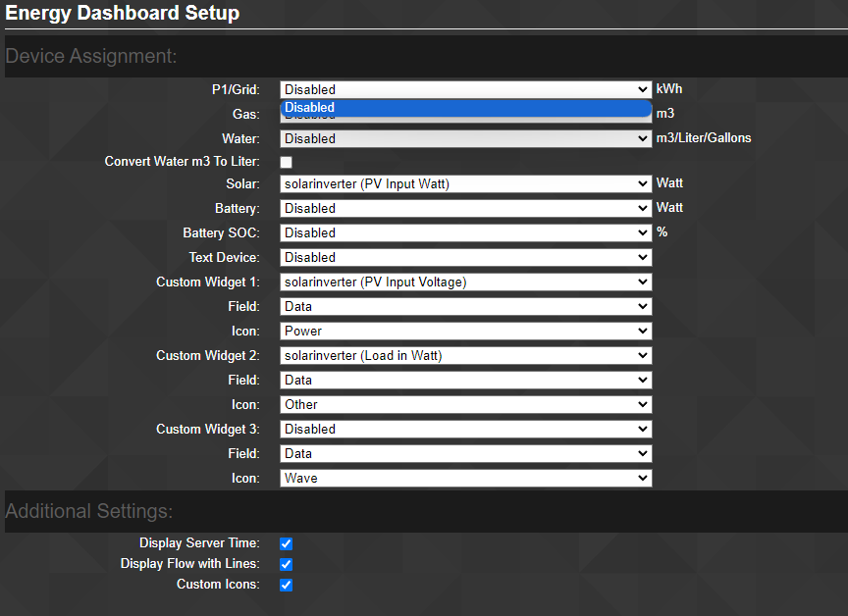Click the Custom Widget 2 label
This screenshot has width=848, height=616.
click(208, 355)
